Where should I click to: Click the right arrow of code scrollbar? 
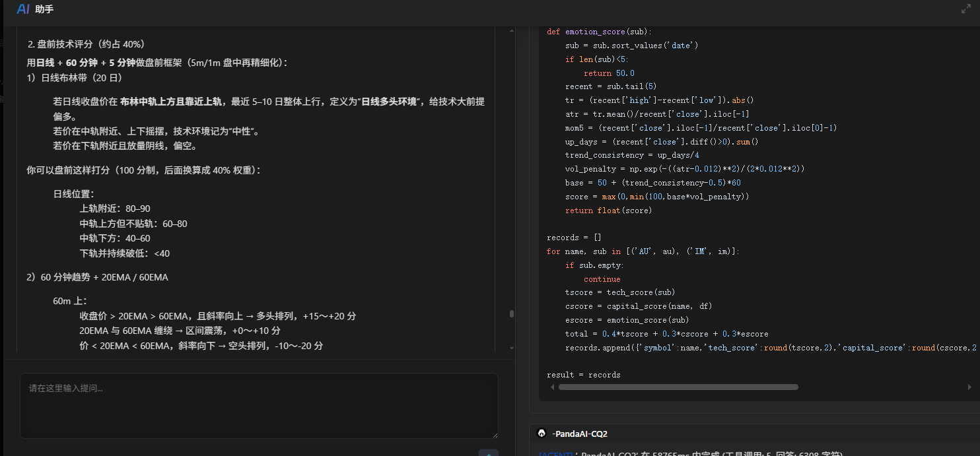969,387
